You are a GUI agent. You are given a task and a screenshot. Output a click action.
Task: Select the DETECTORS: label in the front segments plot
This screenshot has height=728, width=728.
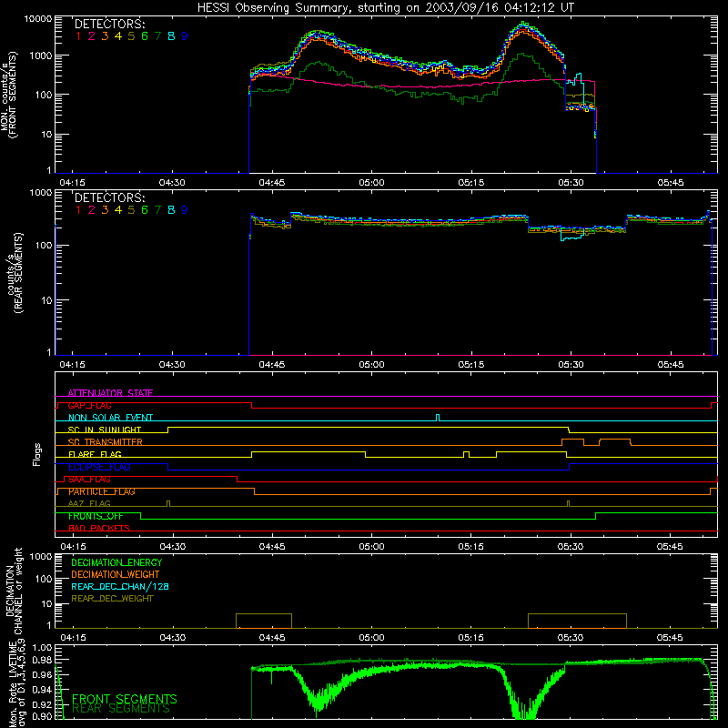(109, 25)
